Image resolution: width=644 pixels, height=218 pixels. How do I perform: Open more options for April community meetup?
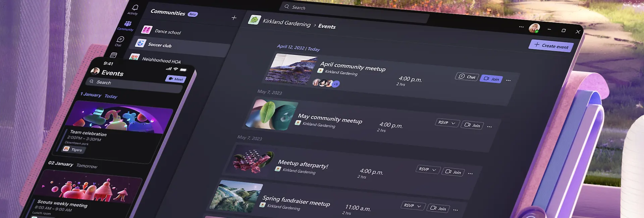508,80
